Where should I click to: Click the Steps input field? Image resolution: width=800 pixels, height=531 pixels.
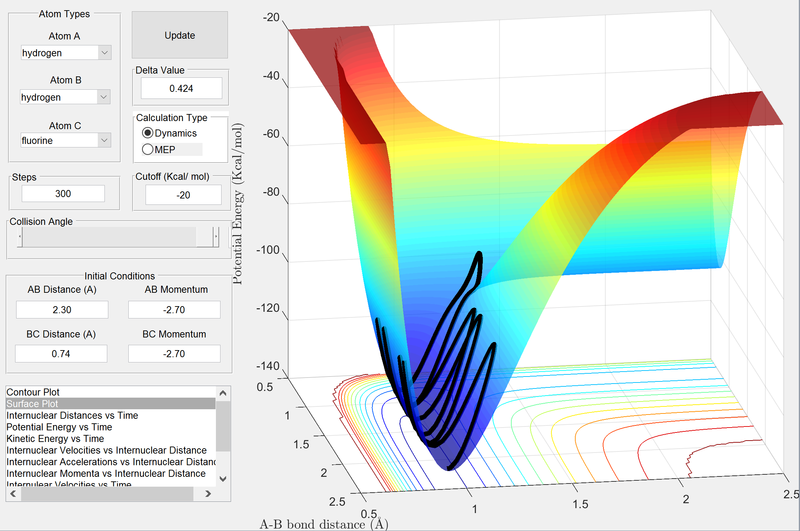click(x=63, y=193)
